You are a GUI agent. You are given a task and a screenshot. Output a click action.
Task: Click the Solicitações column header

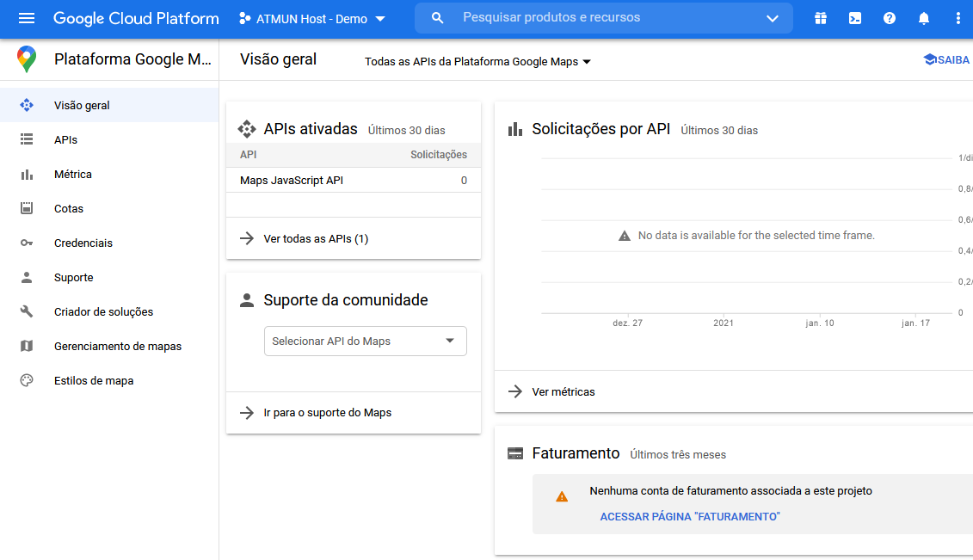point(439,155)
